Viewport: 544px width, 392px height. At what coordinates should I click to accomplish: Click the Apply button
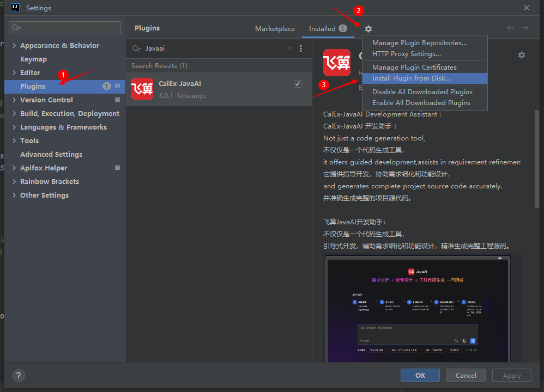(x=512, y=375)
